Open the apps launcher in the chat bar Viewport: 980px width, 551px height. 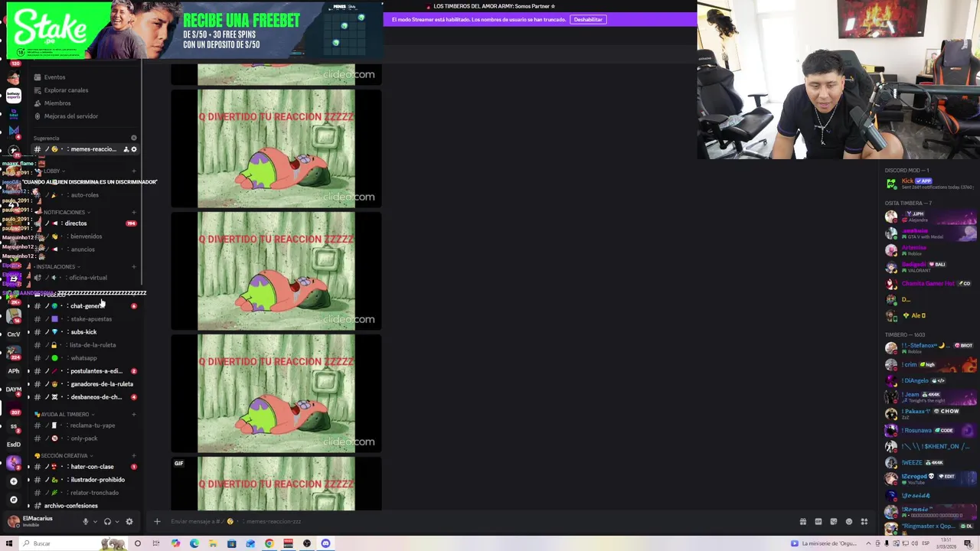click(x=864, y=522)
